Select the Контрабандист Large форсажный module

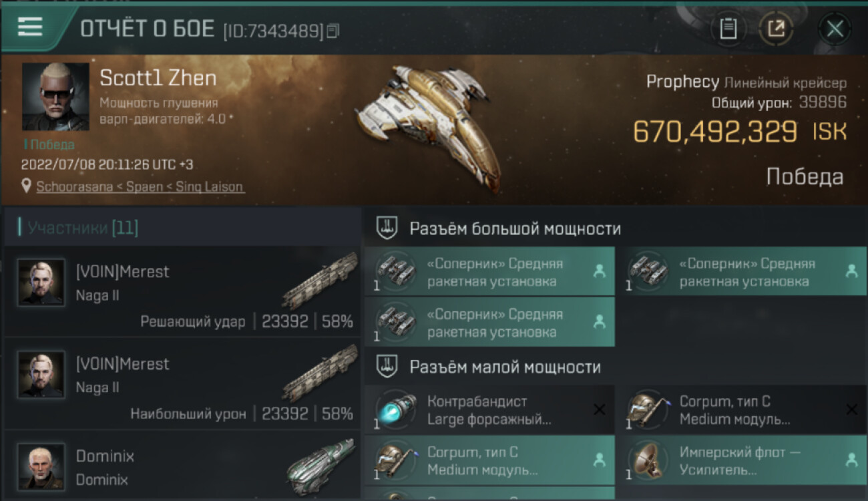point(489,410)
